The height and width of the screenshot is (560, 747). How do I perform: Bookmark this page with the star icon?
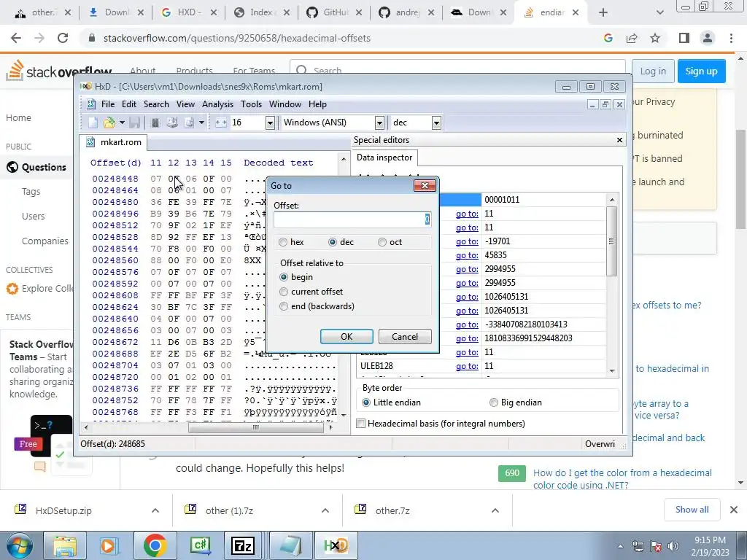(655, 38)
